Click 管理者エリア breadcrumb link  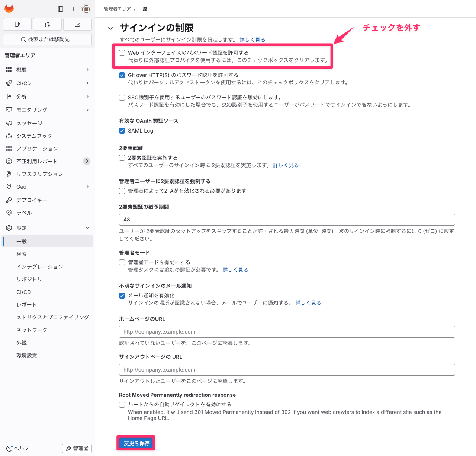click(x=118, y=9)
